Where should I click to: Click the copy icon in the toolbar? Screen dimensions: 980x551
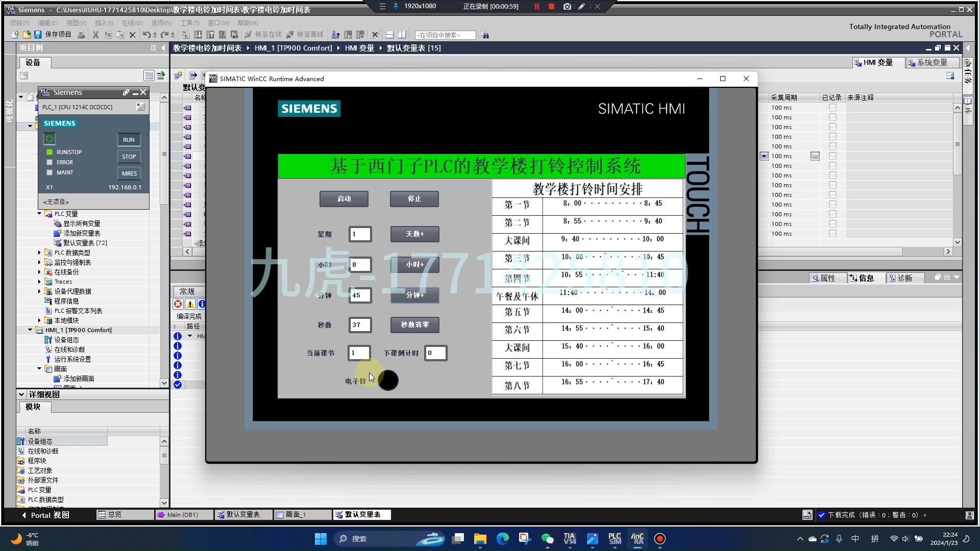click(x=108, y=35)
